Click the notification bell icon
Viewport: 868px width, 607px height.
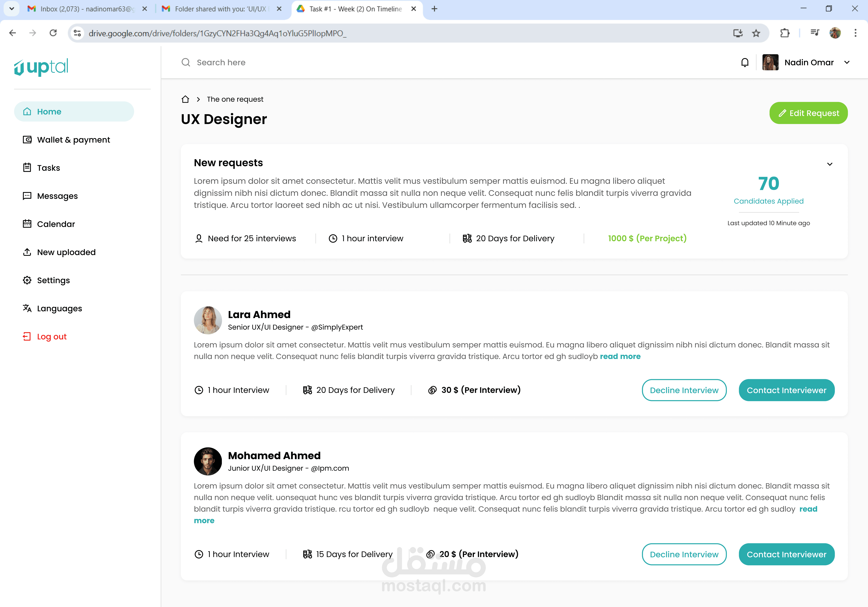745,62
